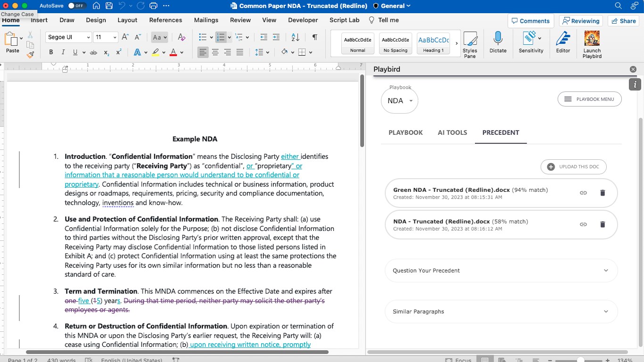The image size is (644, 362).
Task: Open the Playbird info icon
Action: (635, 84)
